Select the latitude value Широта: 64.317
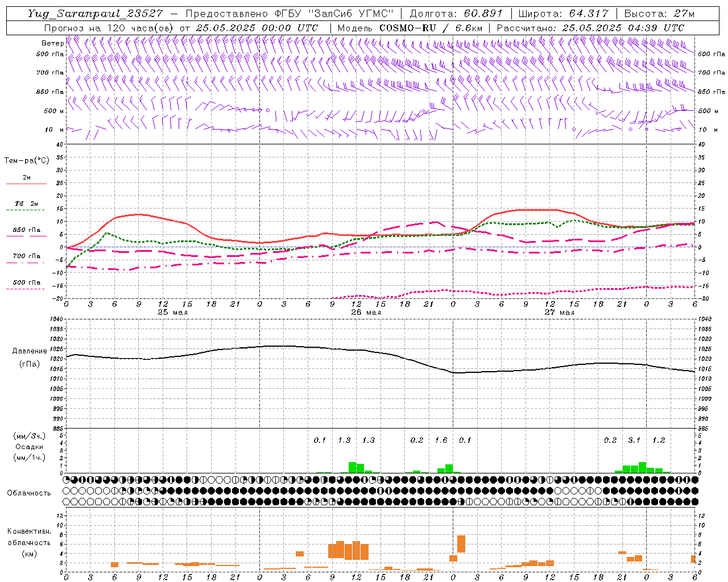The height and width of the screenshot is (582, 728). coord(564,14)
